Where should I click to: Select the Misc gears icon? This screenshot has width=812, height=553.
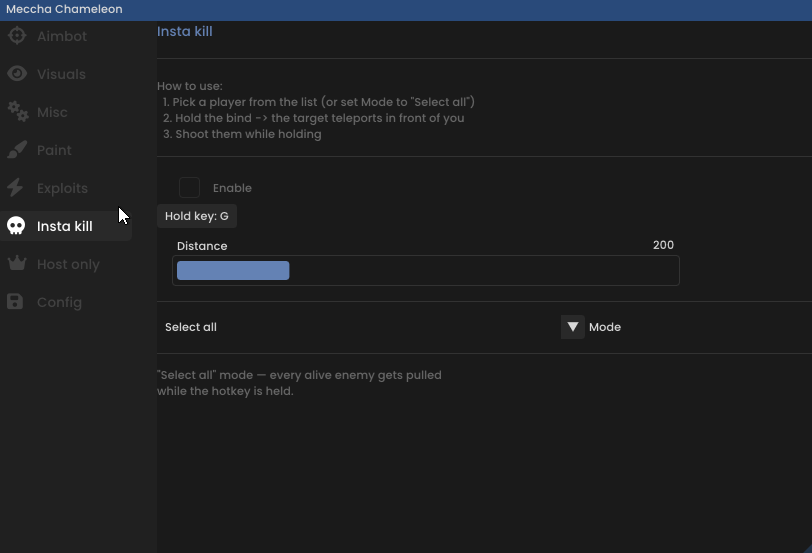(18, 111)
